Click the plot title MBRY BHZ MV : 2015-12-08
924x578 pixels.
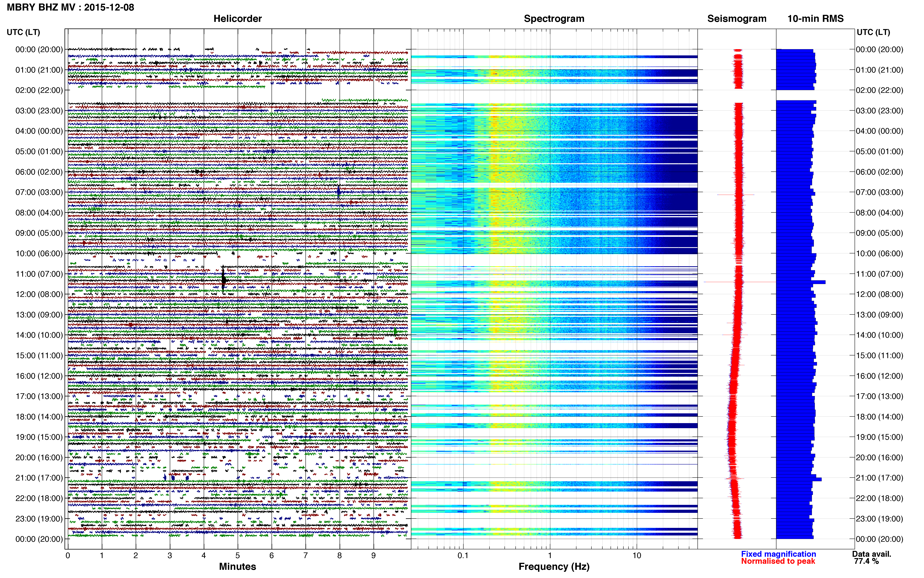click(x=71, y=7)
